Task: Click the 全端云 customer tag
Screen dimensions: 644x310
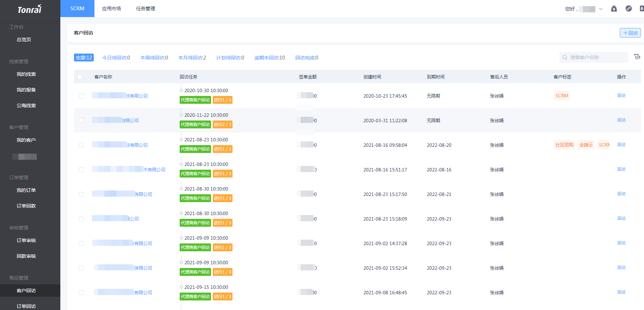Action: [586, 145]
